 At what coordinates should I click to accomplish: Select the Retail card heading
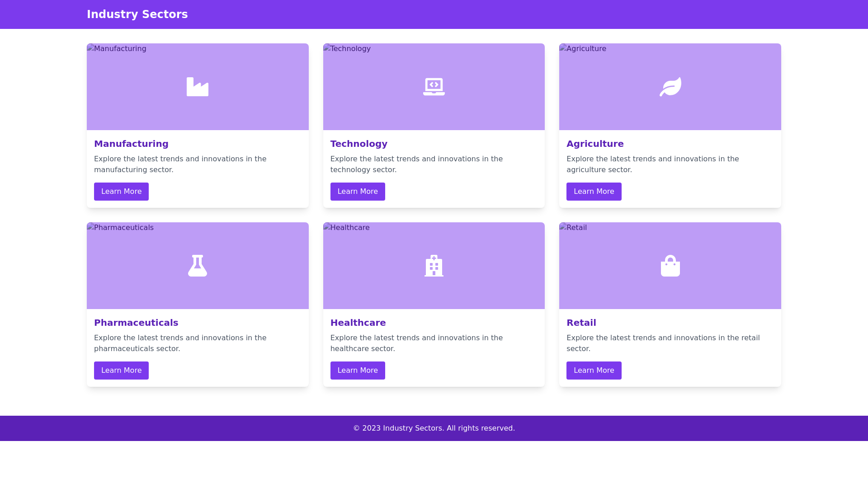[581, 323]
